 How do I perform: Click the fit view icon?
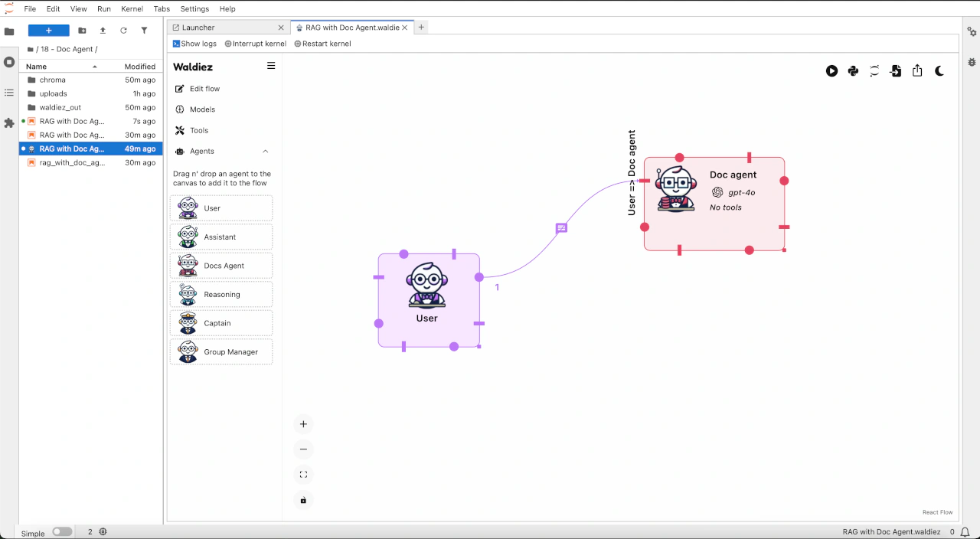pyautogui.click(x=303, y=475)
